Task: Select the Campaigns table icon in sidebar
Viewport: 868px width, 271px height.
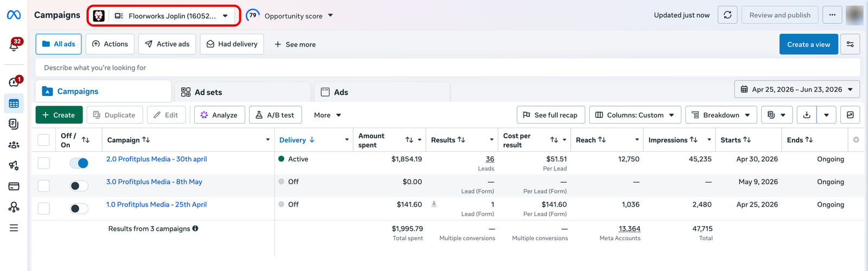Action: click(14, 104)
